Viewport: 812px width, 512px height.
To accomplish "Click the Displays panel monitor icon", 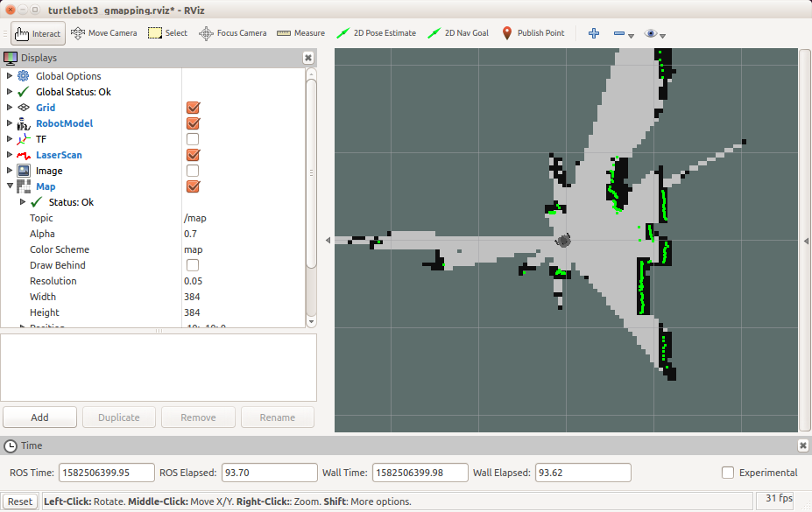I will point(11,58).
